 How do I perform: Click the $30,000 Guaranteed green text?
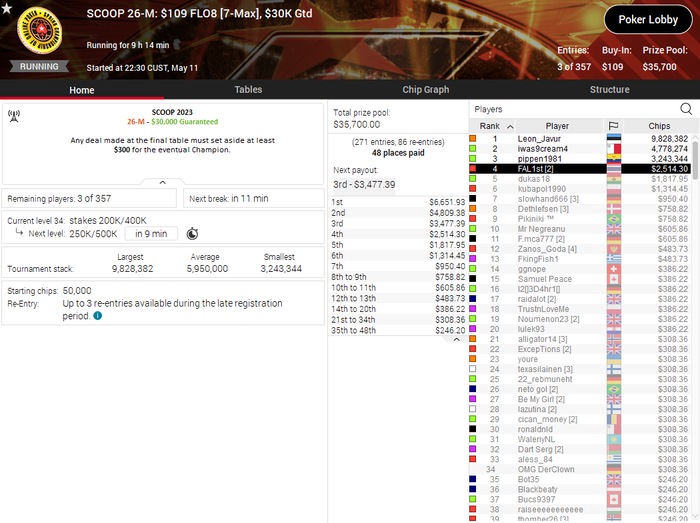184,121
